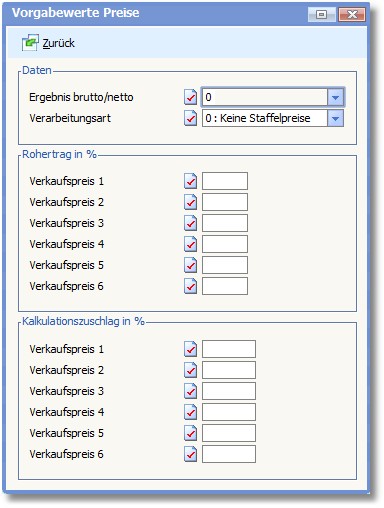Select the Keine Staffelpreise combo box
This screenshot has height=508, width=384.
click(273, 118)
